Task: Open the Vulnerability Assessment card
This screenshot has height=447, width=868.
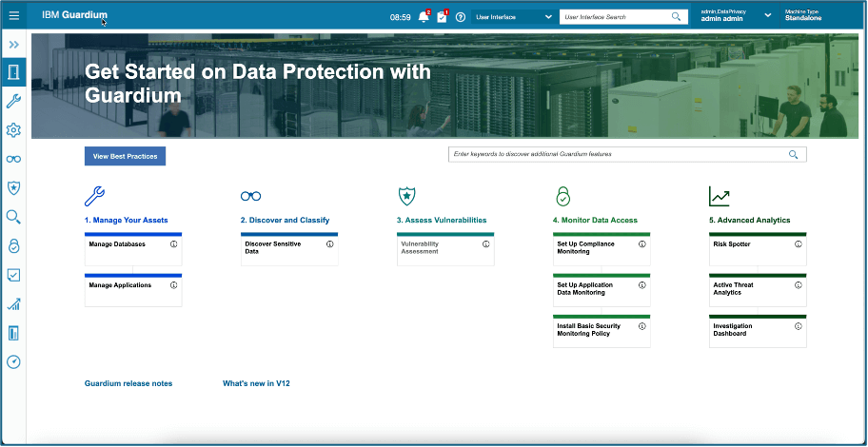Action: click(445, 249)
